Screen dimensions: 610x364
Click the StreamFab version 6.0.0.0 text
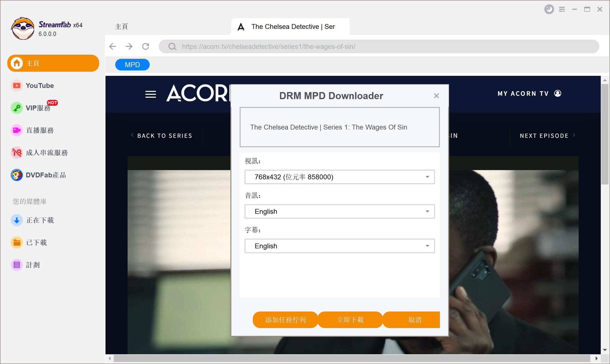coord(47,34)
